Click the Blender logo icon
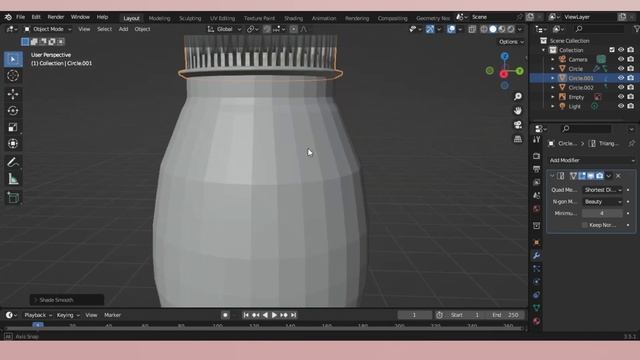 (x=8, y=17)
